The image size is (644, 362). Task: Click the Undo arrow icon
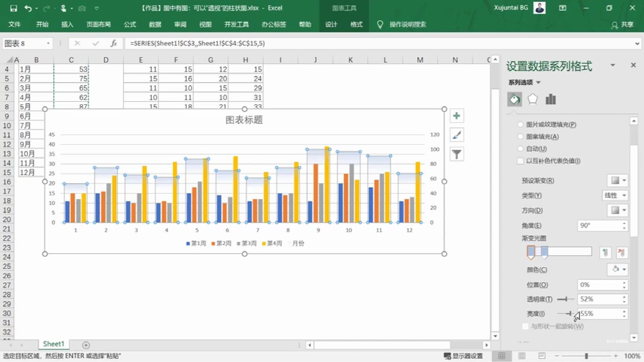pyautogui.click(x=28, y=8)
